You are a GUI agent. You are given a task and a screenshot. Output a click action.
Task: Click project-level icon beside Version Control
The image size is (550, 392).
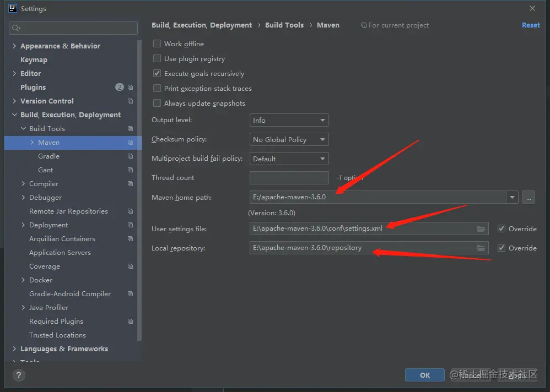pyautogui.click(x=131, y=101)
